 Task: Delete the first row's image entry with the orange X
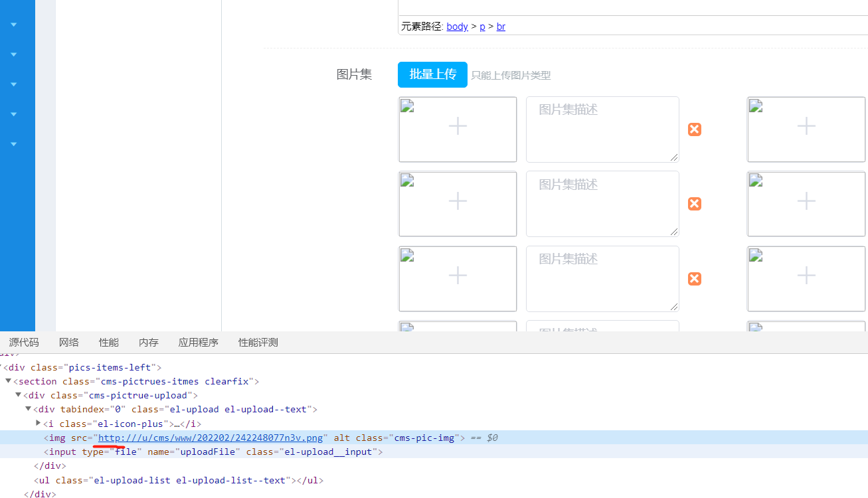695,129
